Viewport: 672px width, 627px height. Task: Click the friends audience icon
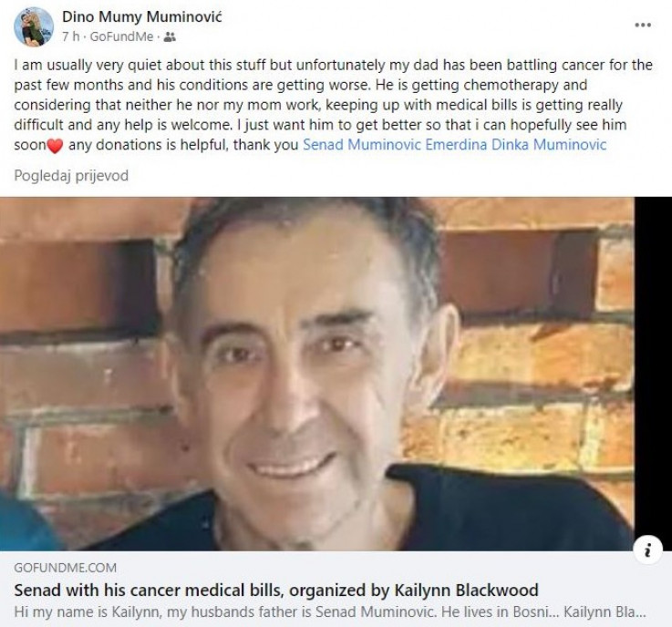coord(170,36)
